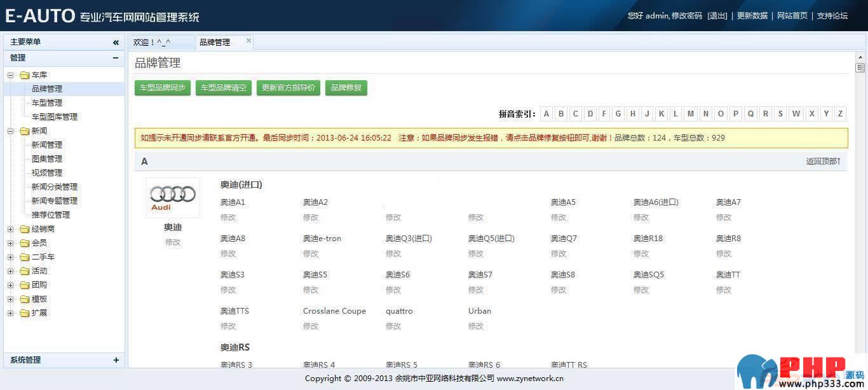
Task: Expand the 模板 tree node
Action: pos(11,299)
